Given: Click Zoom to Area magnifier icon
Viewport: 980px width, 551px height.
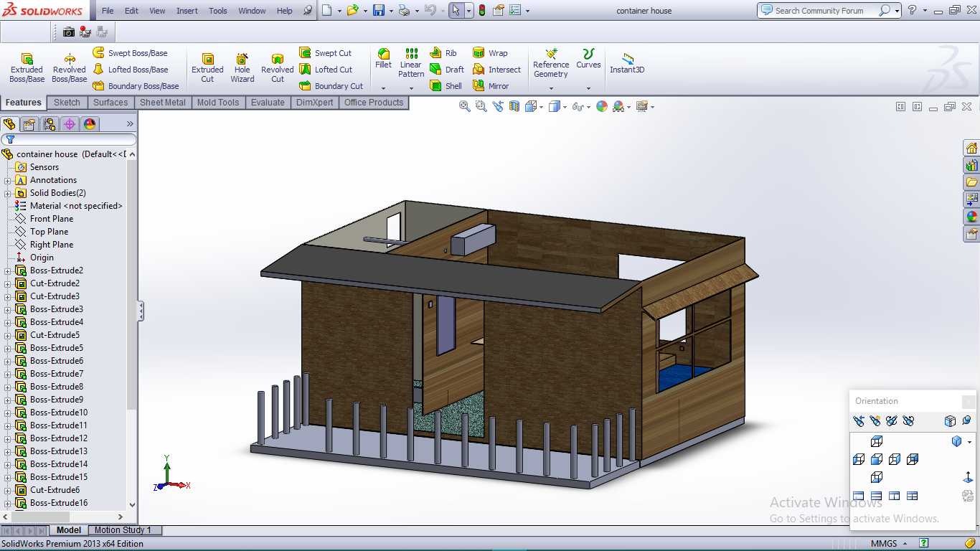Looking at the screenshot, I should click(481, 106).
